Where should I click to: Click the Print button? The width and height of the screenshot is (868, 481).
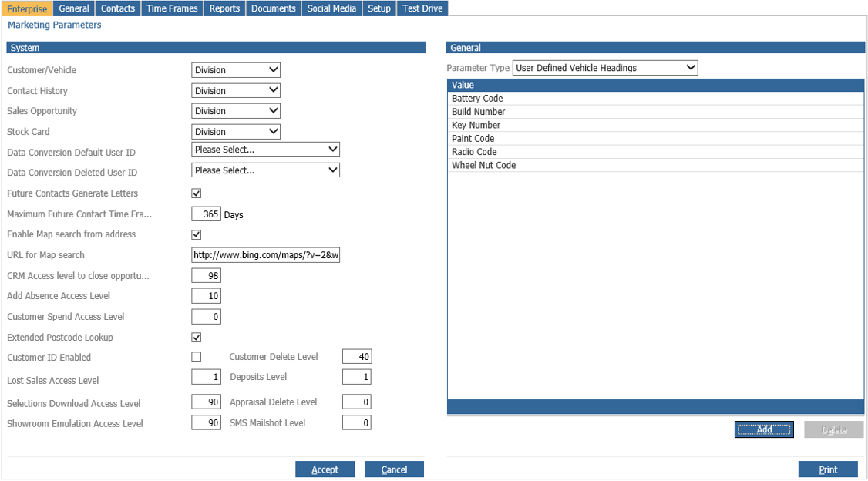coord(828,469)
